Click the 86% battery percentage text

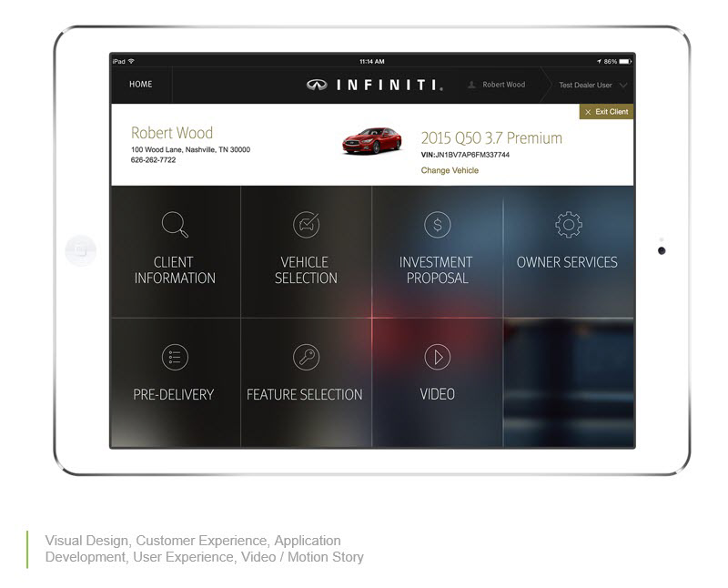click(x=610, y=61)
